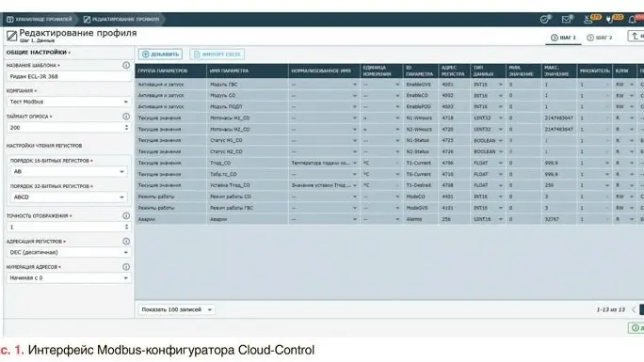Viewport: 644px width, 362px height.
Task: Click info icon beside Нумерация адресов
Action: tap(126, 267)
